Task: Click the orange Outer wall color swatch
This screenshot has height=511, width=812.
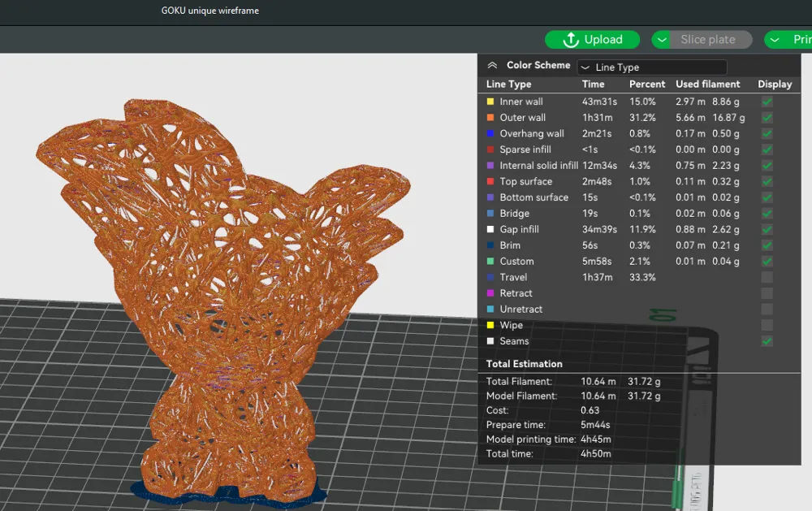Action: [490, 118]
